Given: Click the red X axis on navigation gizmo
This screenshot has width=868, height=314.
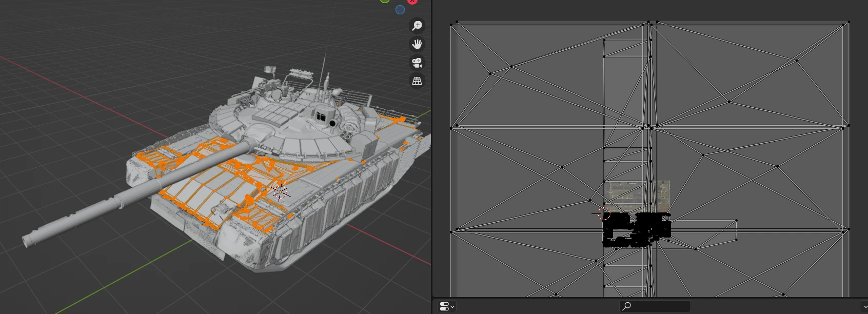Looking at the screenshot, I should coord(412,2).
